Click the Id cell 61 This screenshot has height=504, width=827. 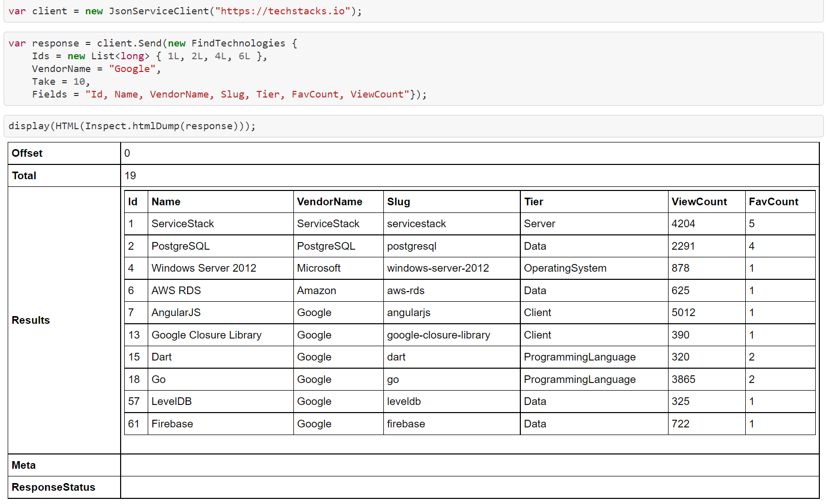pyautogui.click(x=136, y=424)
